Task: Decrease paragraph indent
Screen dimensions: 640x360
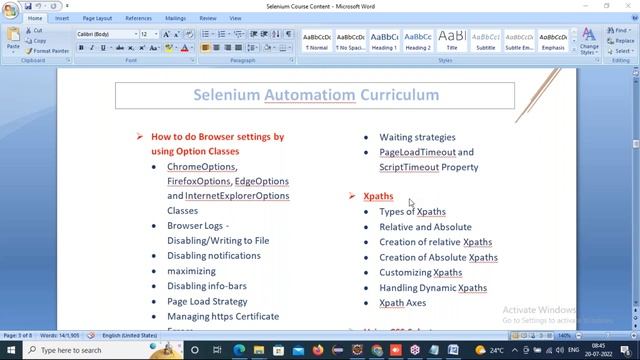Action: point(253,34)
